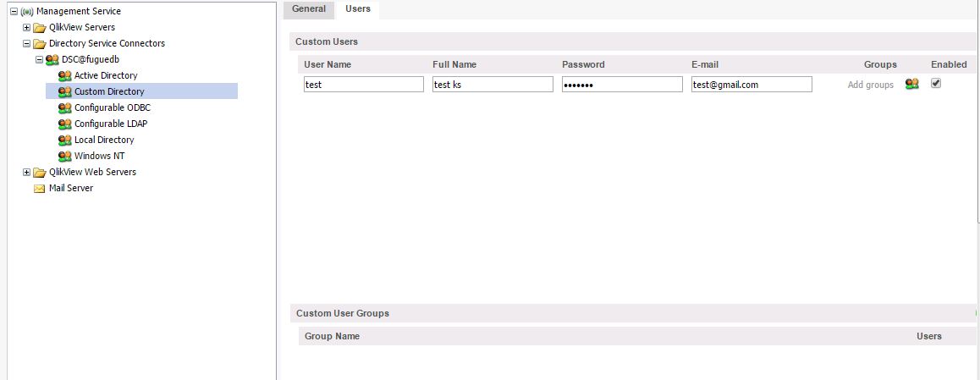Select Local Directory connector
980x380 pixels.
coord(104,140)
